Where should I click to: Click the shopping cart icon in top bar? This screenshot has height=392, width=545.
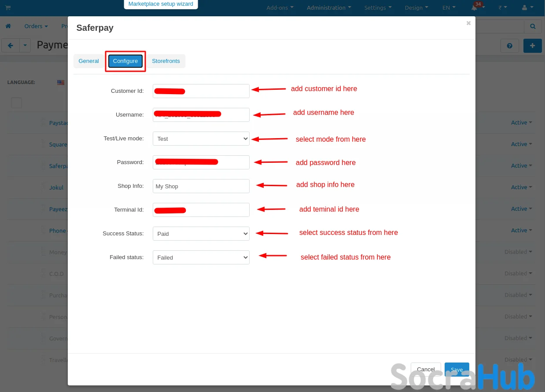pos(8,7)
